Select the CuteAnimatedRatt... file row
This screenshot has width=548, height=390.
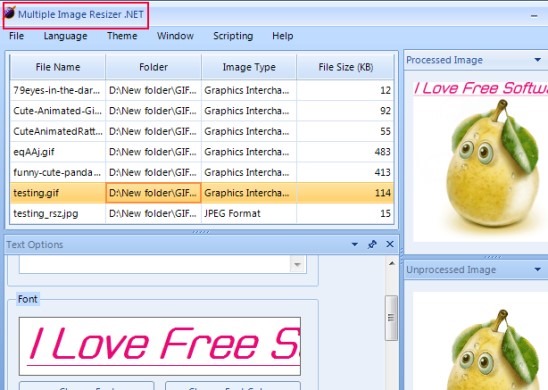coord(202,131)
